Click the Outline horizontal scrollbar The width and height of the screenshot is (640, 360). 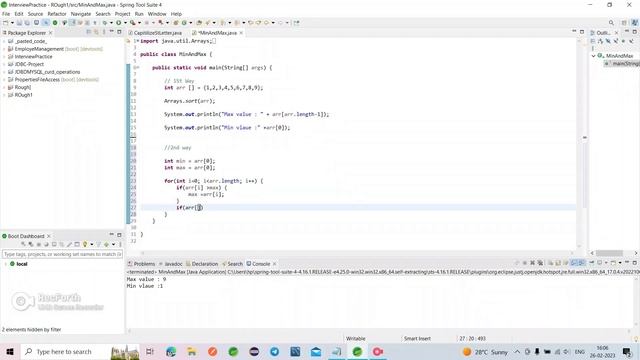click(x=609, y=253)
